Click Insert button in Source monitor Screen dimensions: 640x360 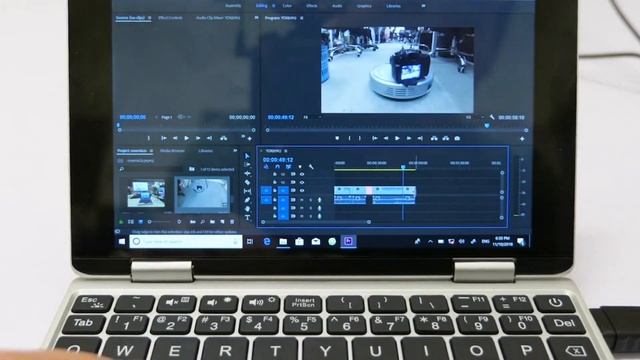click(223, 138)
